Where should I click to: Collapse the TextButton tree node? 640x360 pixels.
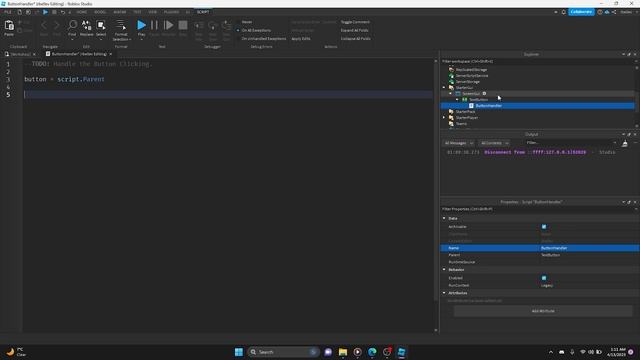[x=457, y=100]
